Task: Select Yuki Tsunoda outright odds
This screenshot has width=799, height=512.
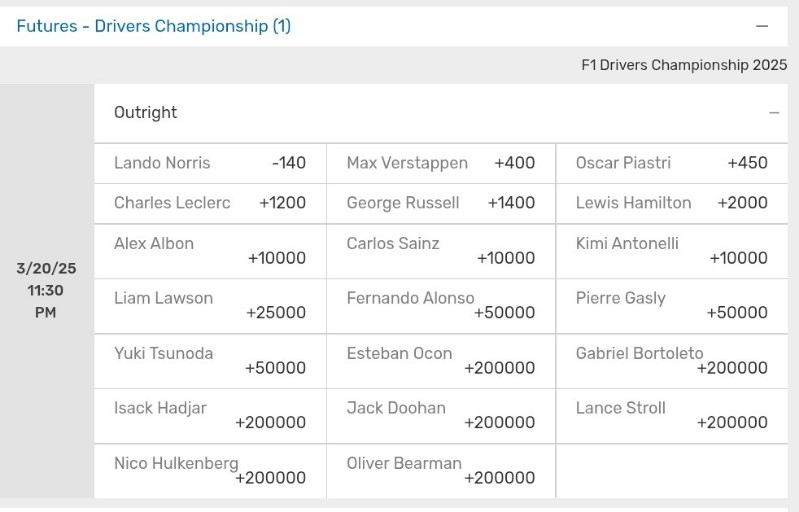Action: (210, 361)
